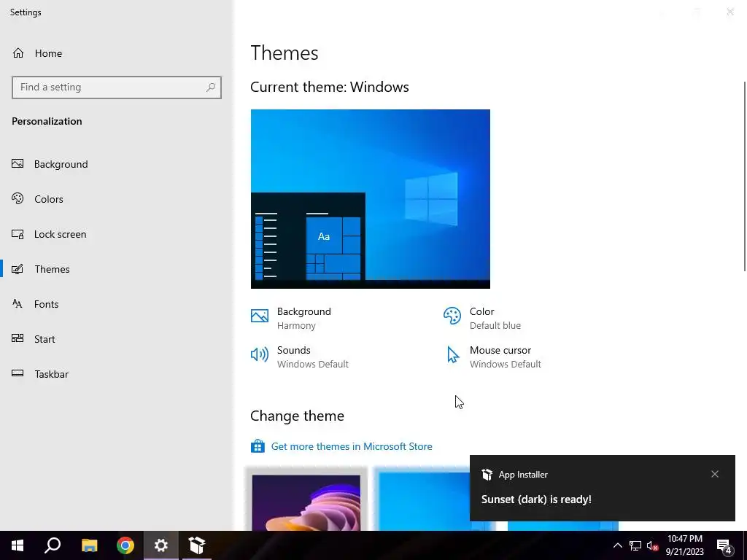Launch Google Chrome from the taskbar

click(125, 545)
